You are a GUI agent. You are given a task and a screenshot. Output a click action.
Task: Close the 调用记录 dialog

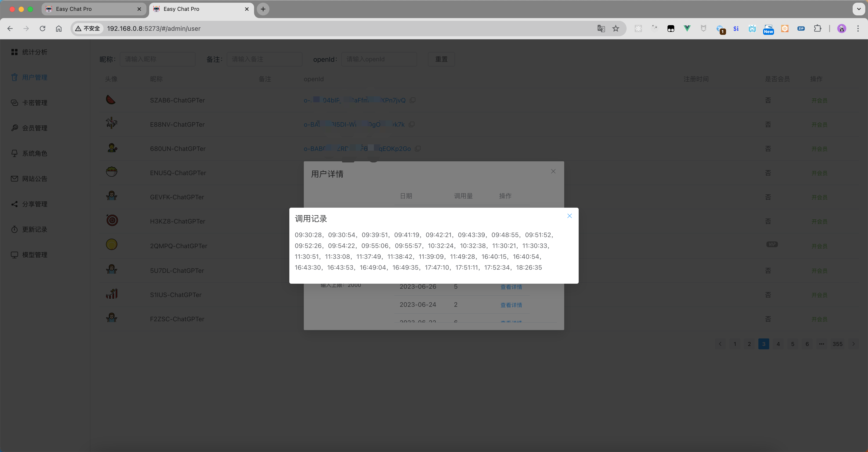(569, 216)
